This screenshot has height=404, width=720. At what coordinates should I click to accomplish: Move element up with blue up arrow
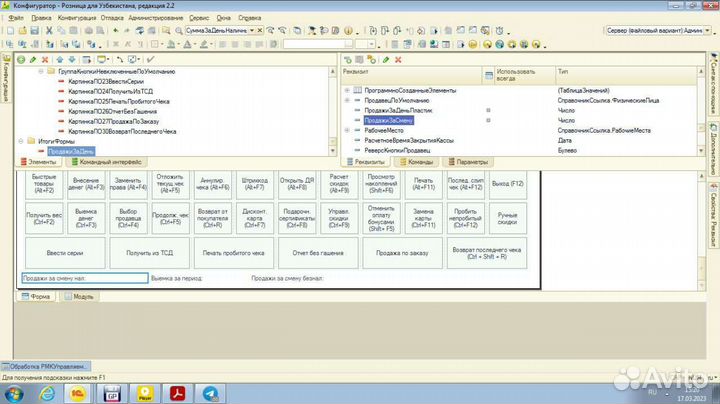60,60
